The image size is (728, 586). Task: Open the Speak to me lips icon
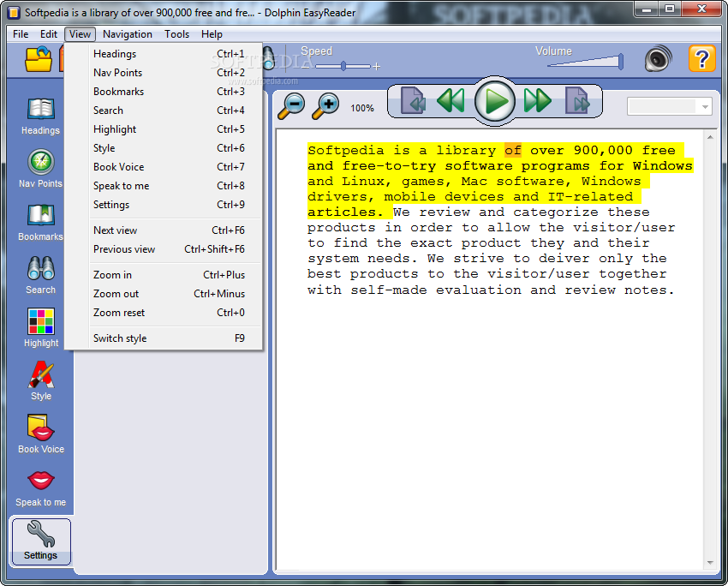pos(41,481)
